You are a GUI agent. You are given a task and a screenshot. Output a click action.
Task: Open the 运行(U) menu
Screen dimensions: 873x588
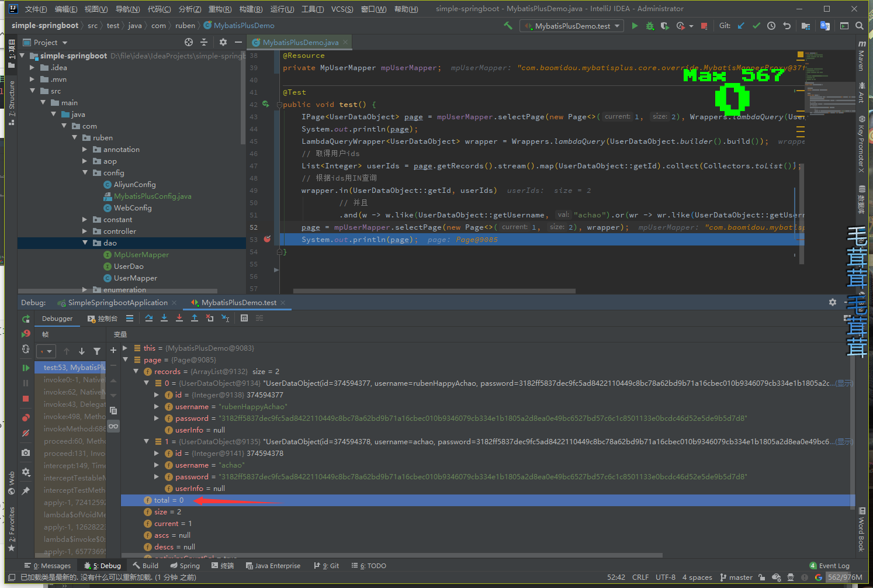click(x=282, y=9)
